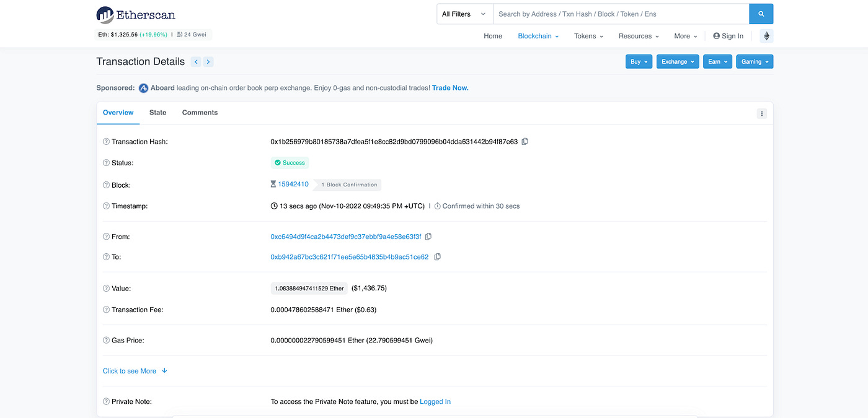Screen dimensions: 868x418
Task: Click the transaction hash 0x1b256979 text
Action: (x=394, y=142)
